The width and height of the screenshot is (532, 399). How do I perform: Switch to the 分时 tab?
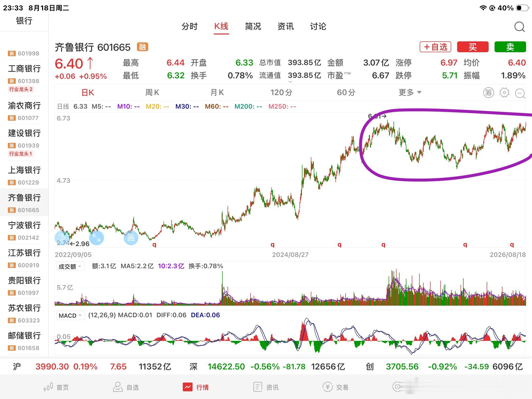[x=189, y=26]
